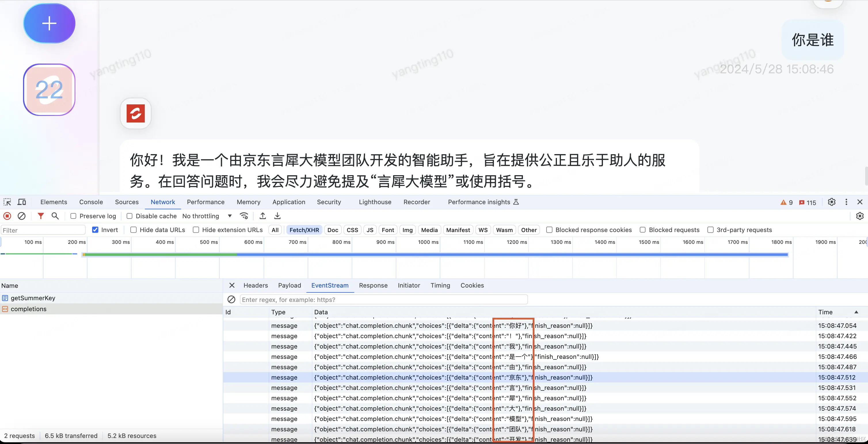
Task: Uncheck the Invert checkbox
Action: 95,230
